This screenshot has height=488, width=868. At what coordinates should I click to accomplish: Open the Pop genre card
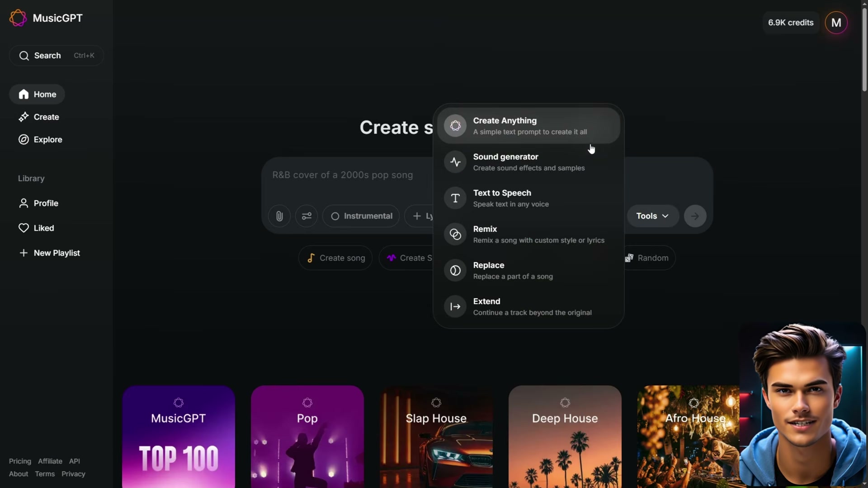pos(307,436)
